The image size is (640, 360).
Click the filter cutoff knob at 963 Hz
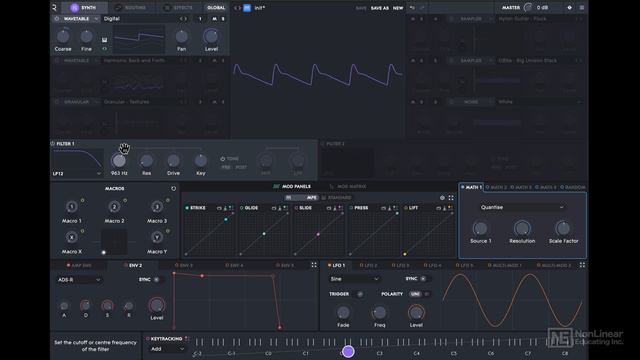[119, 161]
